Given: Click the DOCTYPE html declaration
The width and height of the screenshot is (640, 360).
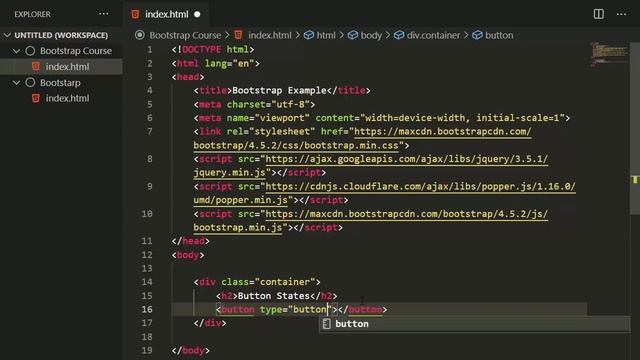Looking at the screenshot, I should 213,49.
